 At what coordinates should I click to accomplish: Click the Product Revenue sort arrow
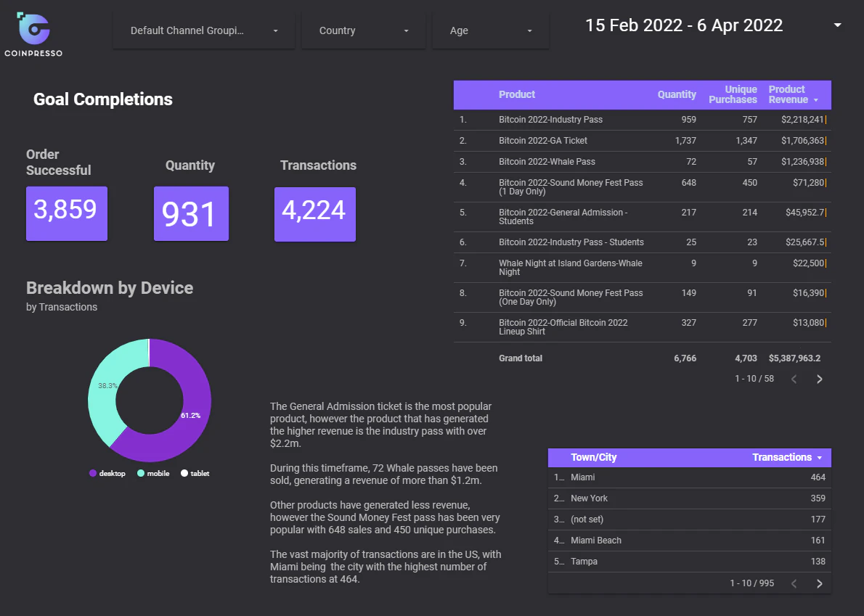click(x=816, y=100)
